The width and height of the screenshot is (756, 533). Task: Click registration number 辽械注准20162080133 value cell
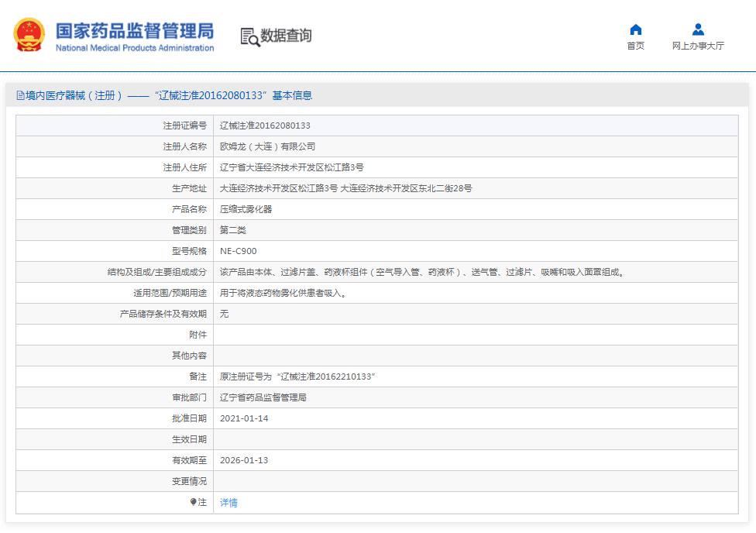click(x=265, y=126)
